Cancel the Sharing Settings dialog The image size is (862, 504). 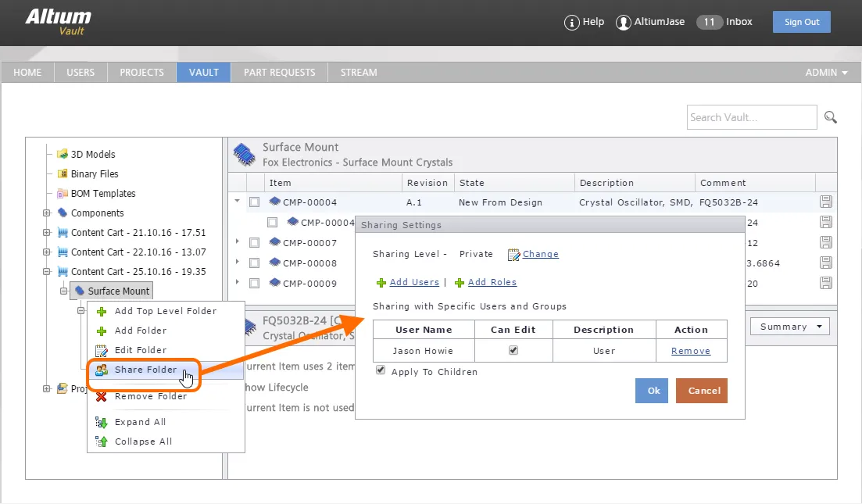pyautogui.click(x=702, y=391)
